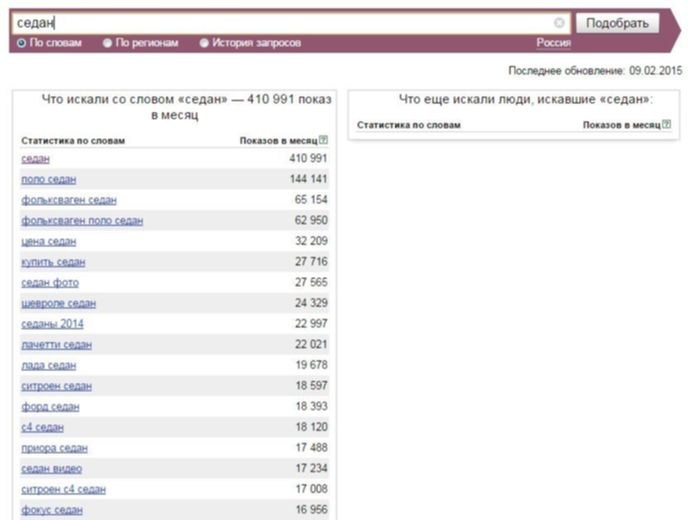Image resolution: width=688 pixels, height=520 pixels.
Task: Click the value 144 141 for поло седан
Action: click(x=308, y=179)
